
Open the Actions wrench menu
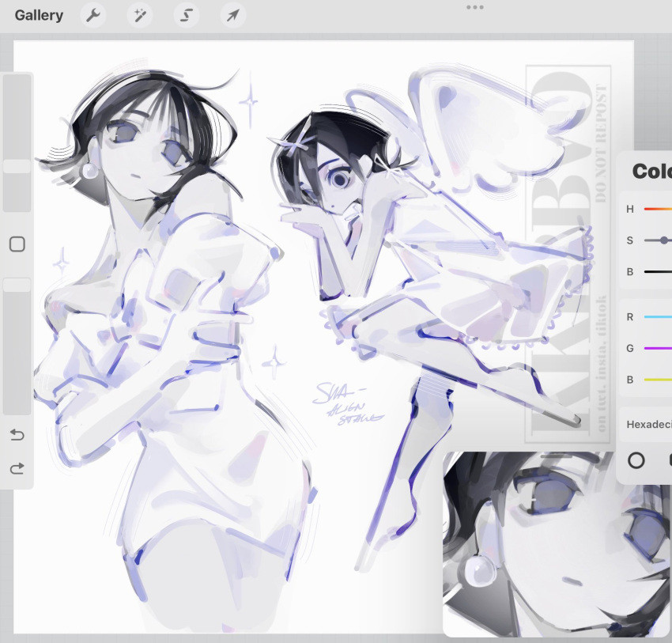(x=93, y=16)
